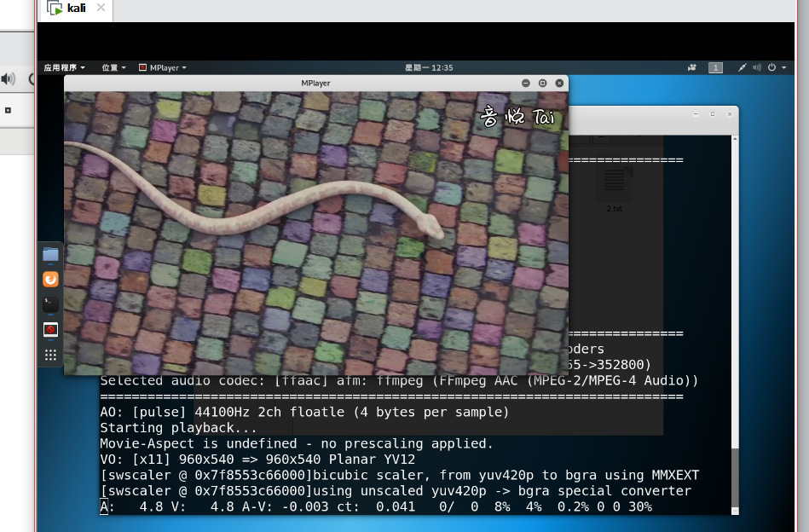Click the 'AO: [pulse] 44100Hz' terminal line
The image size is (809, 532).
(304, 412)
